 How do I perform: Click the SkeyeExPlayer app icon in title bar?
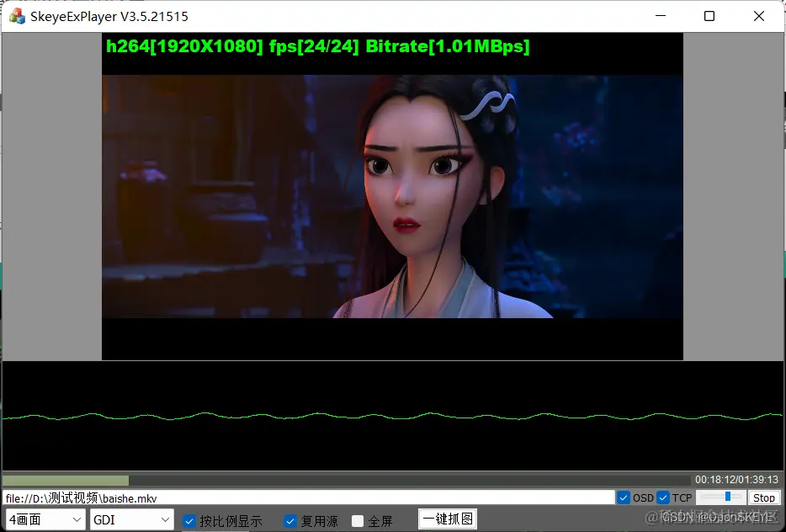click(x=17, y=16)
